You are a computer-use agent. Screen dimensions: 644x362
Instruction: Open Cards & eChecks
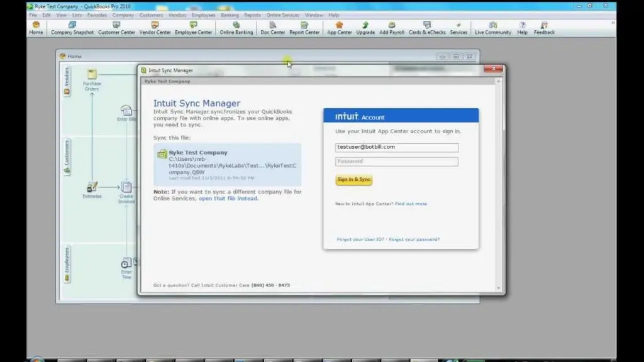click(x=427, y=28)
